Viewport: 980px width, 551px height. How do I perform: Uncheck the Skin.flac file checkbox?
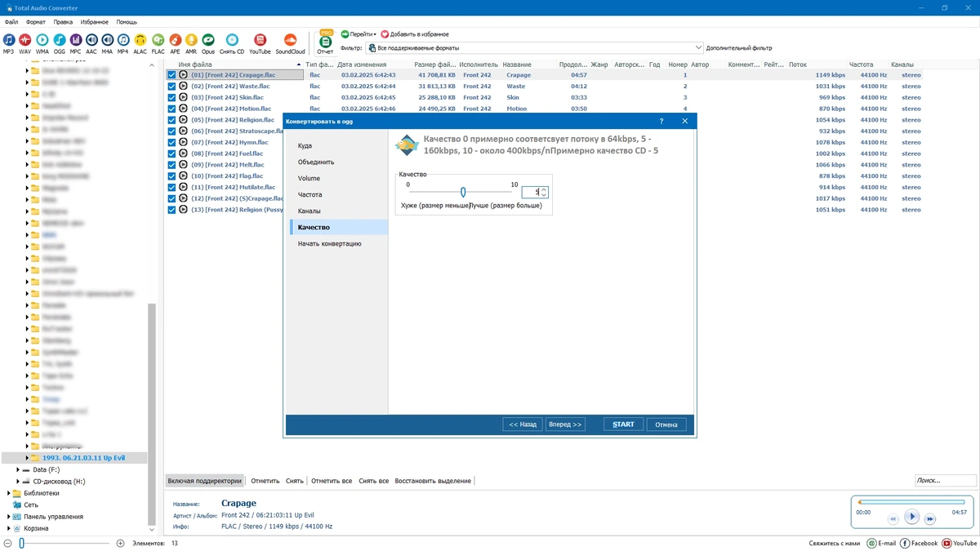click(171, 97)
